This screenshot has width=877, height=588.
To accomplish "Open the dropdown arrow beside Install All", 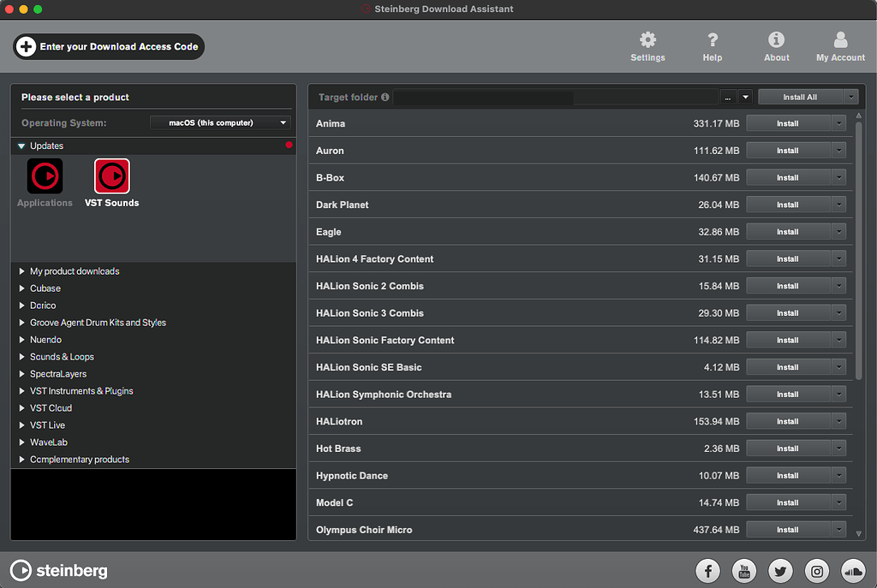I will point(850,96).
